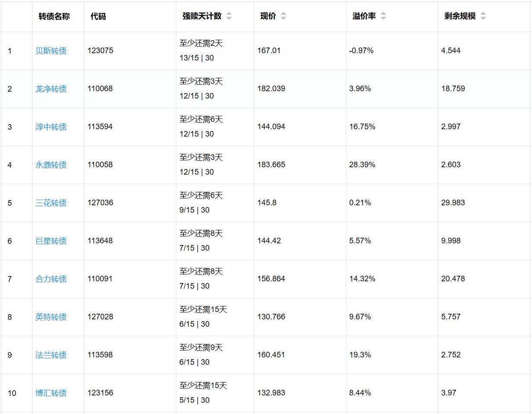This screenshot has height=414, width=532.
Task: Click on 法兰转债 in the table
Action: pos(51,355)
